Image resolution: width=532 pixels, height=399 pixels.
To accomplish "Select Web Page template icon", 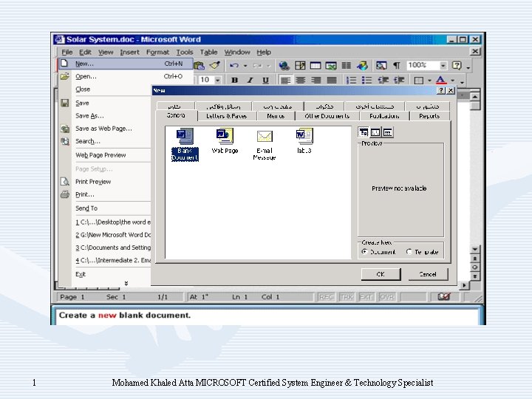I will click(225, 141).
